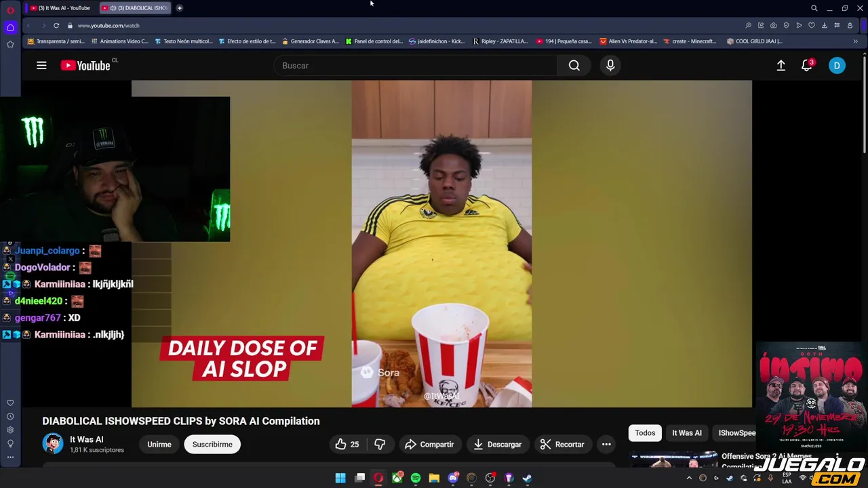This screenshot has width=868, height=488.
Task: Open a new browser tab with plus
Action: 180,8
